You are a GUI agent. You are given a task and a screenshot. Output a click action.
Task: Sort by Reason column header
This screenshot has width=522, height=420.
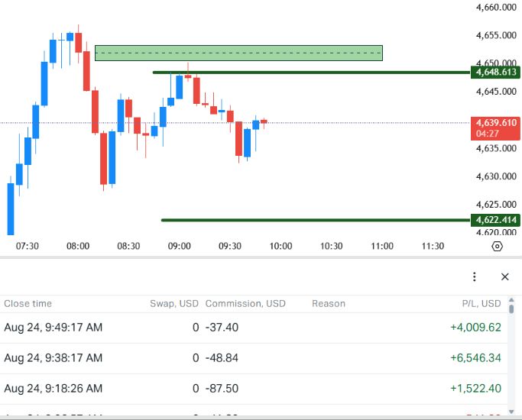[x=328, y=304]
